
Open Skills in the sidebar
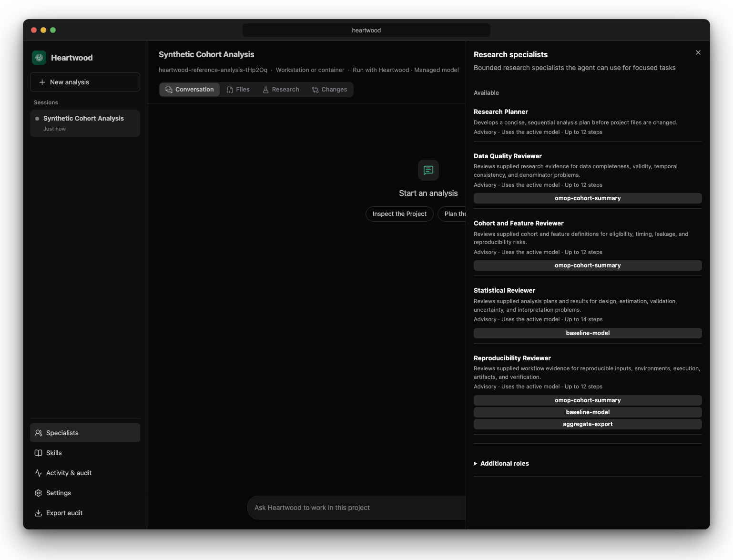coord(85,453)
